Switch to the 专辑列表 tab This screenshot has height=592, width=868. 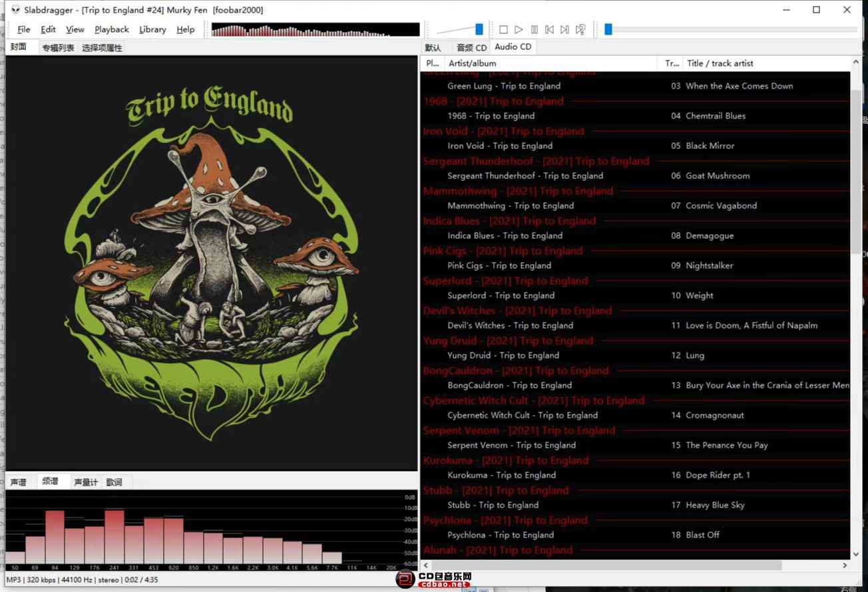[x=58, y=48]
